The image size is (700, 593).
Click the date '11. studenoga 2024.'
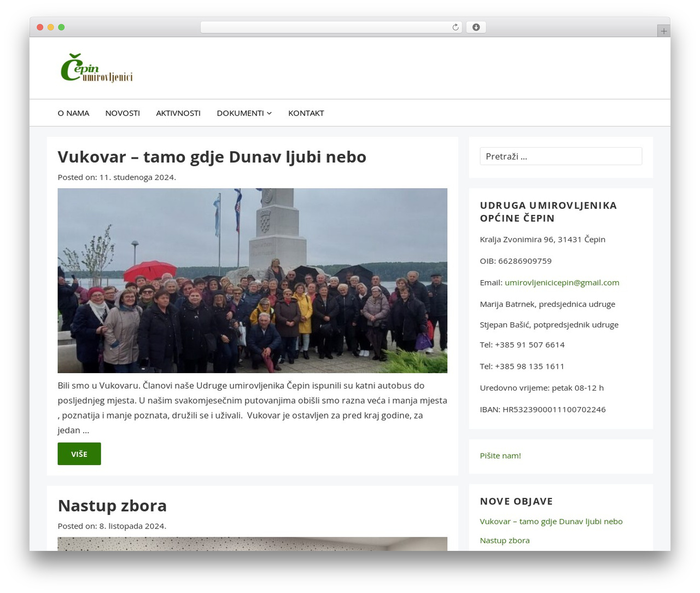coord(138,177)
